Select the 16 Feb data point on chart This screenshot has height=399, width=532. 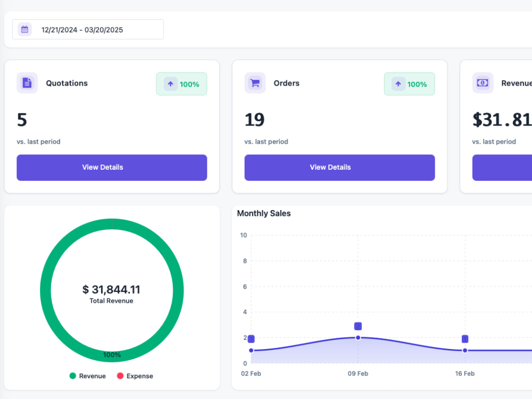(x=465, y=351)
